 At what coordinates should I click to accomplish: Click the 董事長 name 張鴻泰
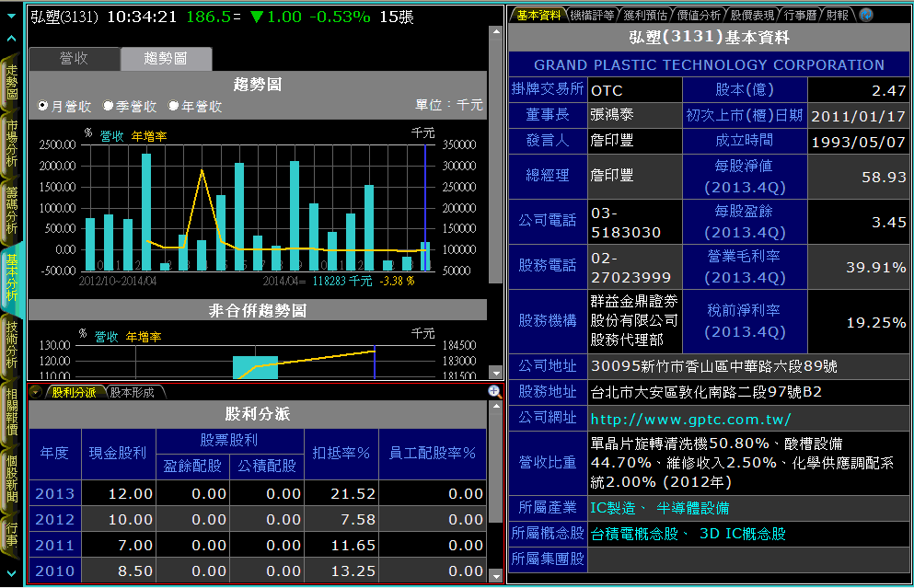[x=612, y=114]
